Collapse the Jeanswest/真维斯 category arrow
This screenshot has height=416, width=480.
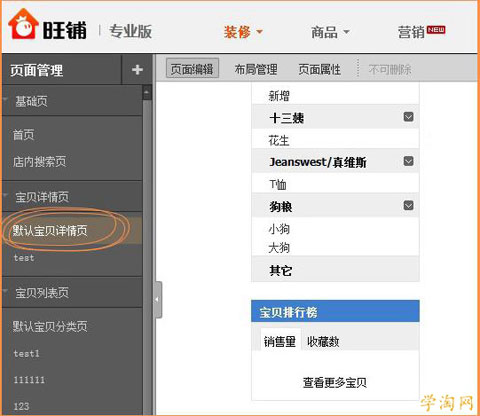coord(408,161)
